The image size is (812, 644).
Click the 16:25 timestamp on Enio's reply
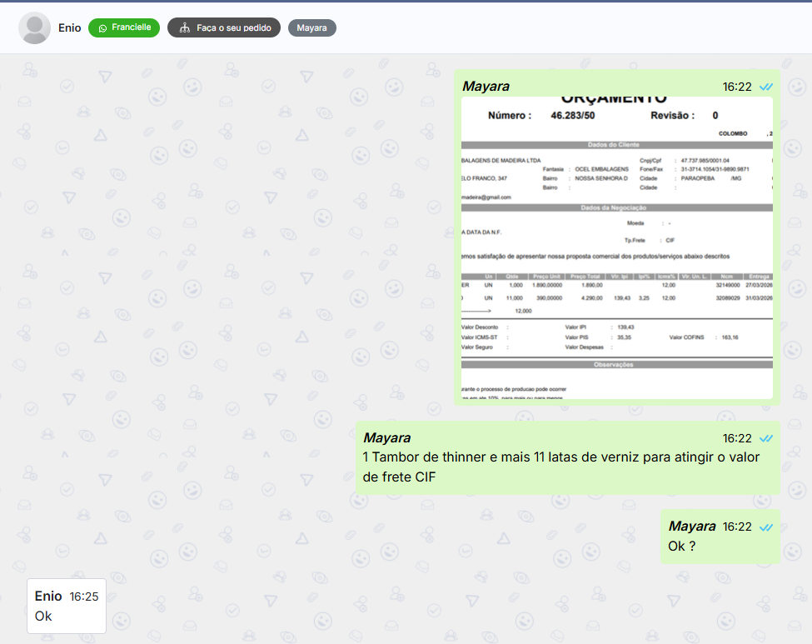[84, 597]
